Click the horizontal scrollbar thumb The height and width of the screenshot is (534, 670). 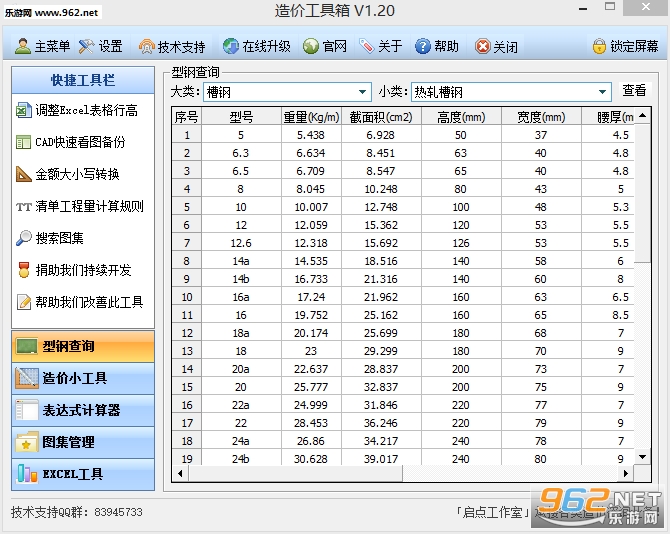coord(295,473)
